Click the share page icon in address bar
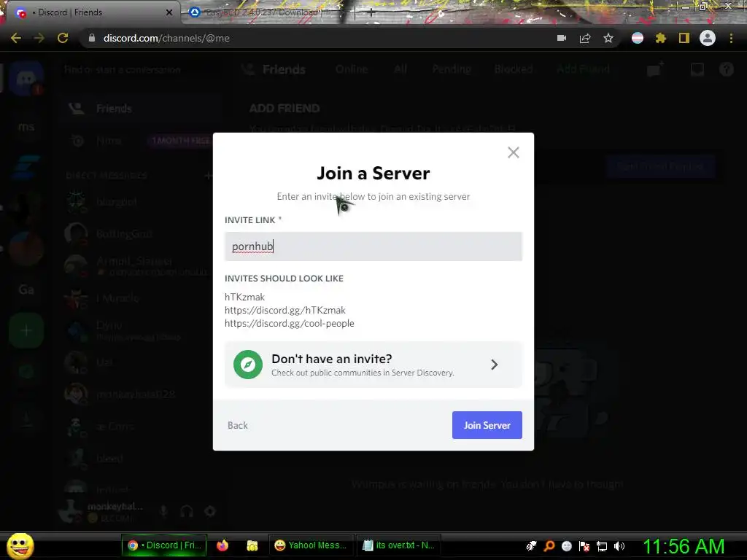The image size is (747, 560). pyautogui.click(x=585, y=38)
